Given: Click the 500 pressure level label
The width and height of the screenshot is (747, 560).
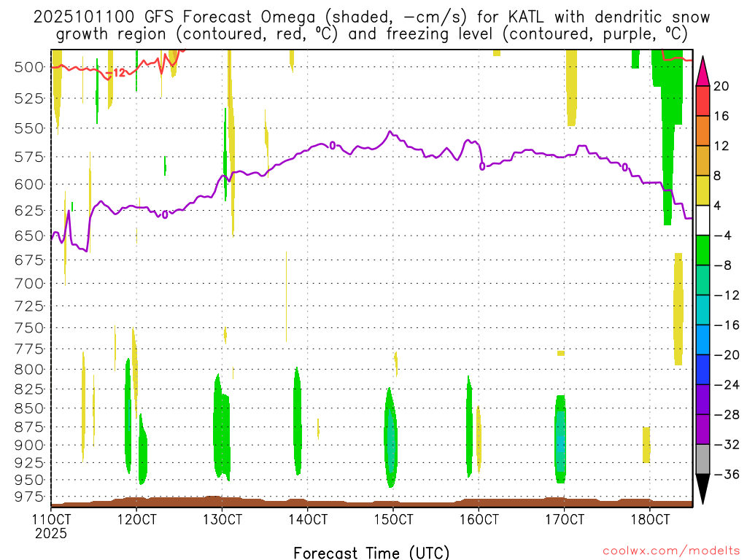Looking at the screenshot, I should point(29,67).
